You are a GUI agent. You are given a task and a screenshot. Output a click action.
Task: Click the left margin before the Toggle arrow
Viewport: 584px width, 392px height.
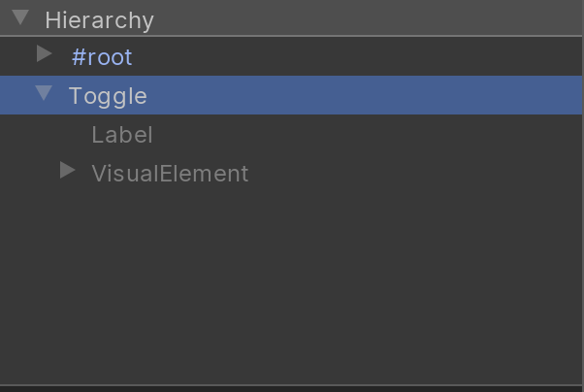(15, 95)
